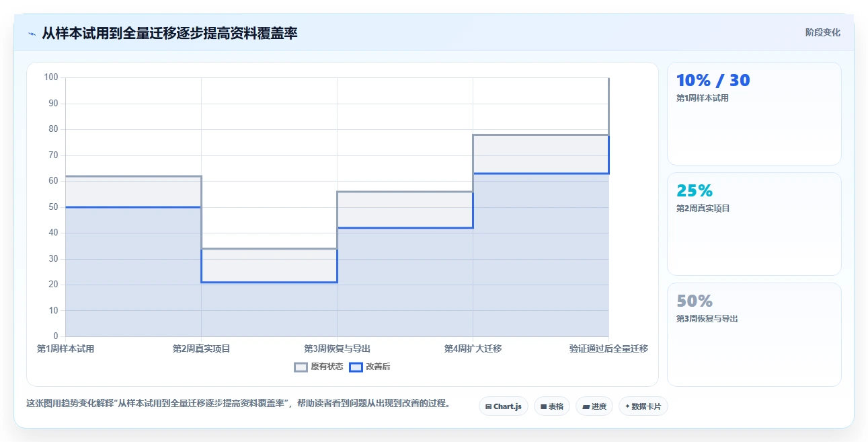This screenshot has height=442, width=868.
Task: Click the 验证通过后全量迁移 axis label
Action: pyautogui.click(x=608, y=348)
